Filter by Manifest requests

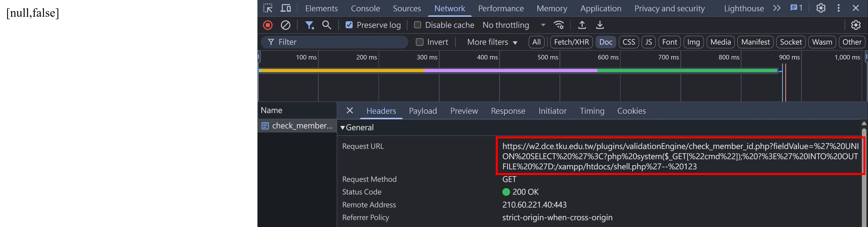tap(755, 42)
